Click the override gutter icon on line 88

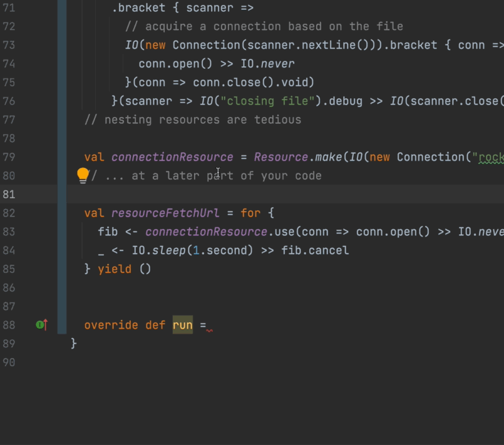click(x=42, y=325)
